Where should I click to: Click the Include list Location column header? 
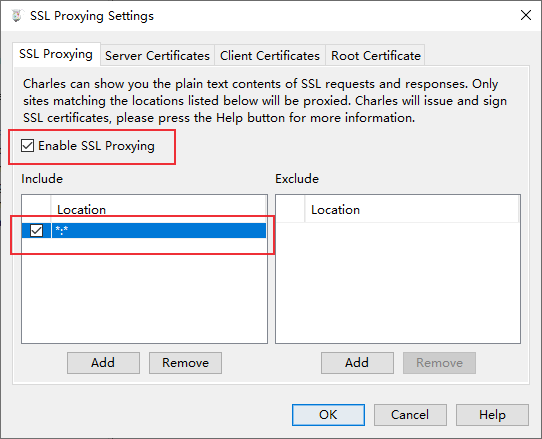[x=158, y=209]
